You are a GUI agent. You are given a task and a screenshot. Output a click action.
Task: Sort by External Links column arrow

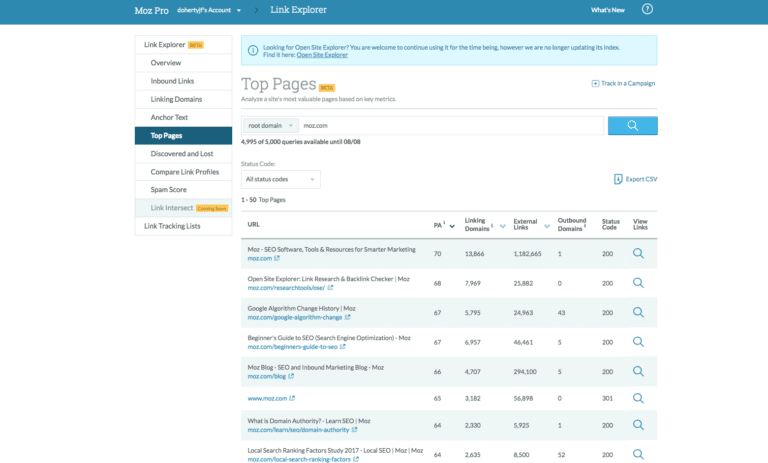(547, 226)
